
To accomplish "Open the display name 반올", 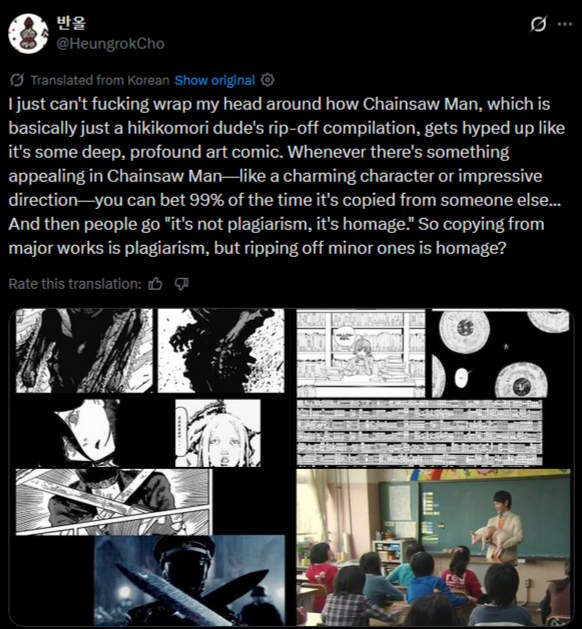I will [x=71, y=22].
